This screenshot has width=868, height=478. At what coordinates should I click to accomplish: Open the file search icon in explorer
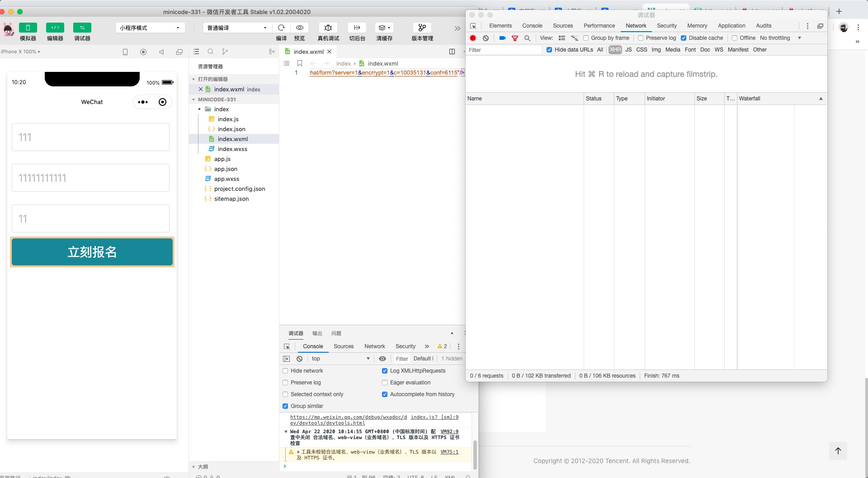pyautogui.click(x=211, y=52)
